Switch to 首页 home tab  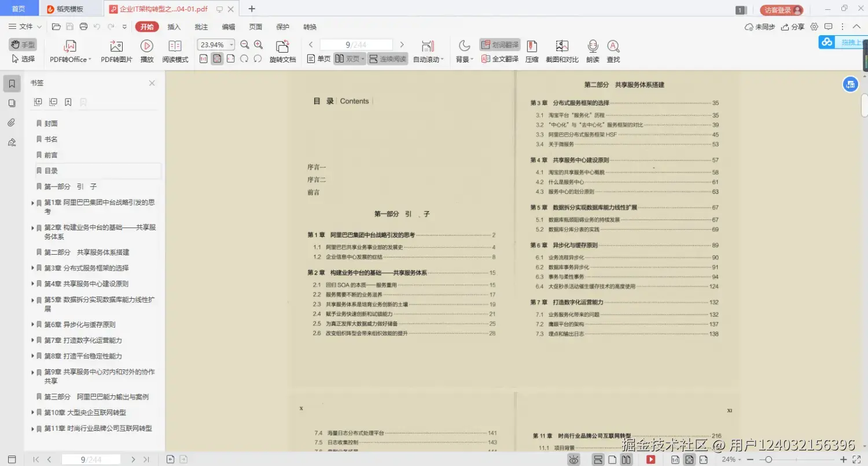point(19,9)
